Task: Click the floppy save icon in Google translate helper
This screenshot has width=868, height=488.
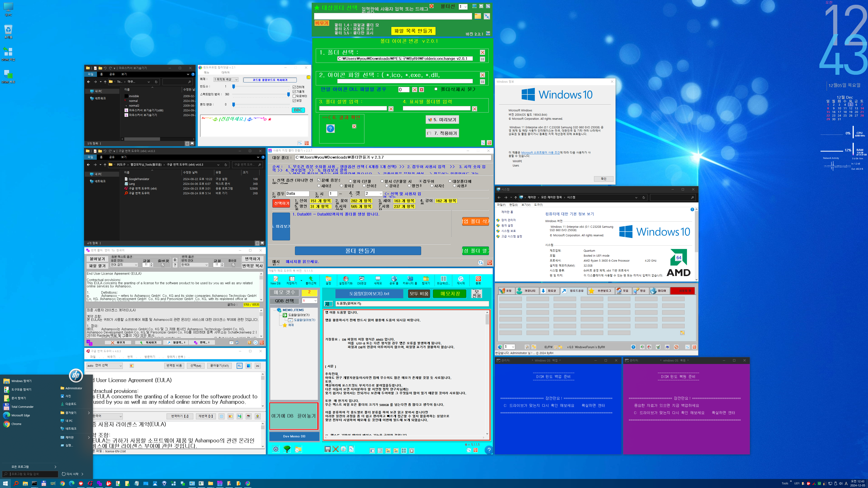Action: [x=239, y=416]
